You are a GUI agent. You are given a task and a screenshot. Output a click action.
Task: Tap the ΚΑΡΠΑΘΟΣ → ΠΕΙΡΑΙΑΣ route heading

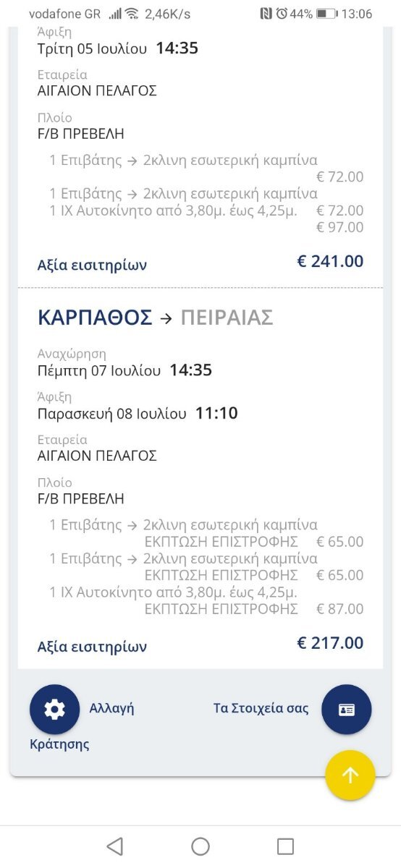click(155, 318)
